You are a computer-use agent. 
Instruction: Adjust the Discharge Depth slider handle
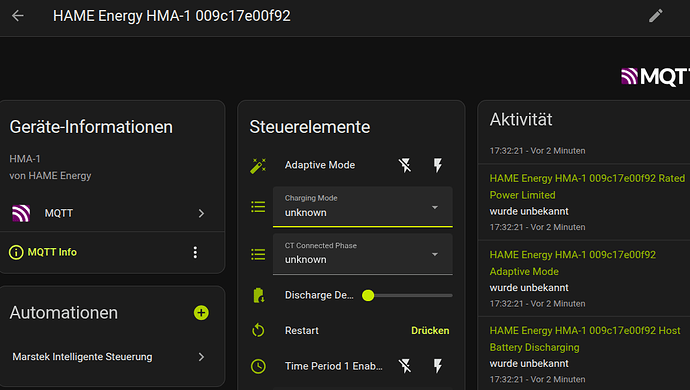(368, 295)
